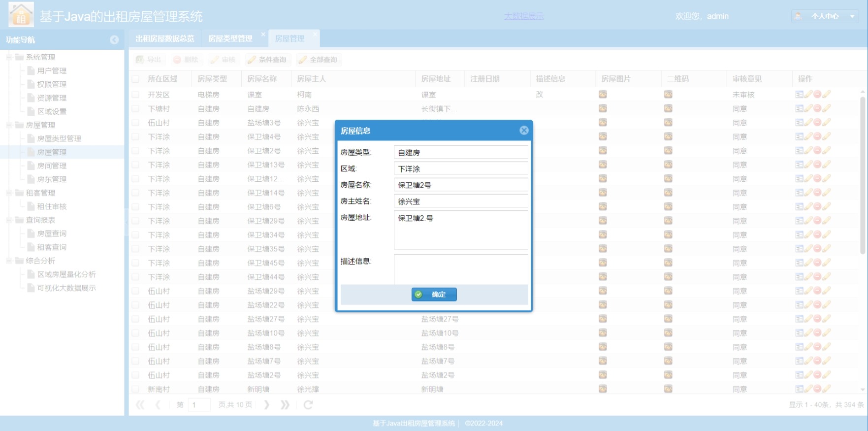
Task: Collapse the 功能导航 sidebar panel
Action: pos(114,40)
